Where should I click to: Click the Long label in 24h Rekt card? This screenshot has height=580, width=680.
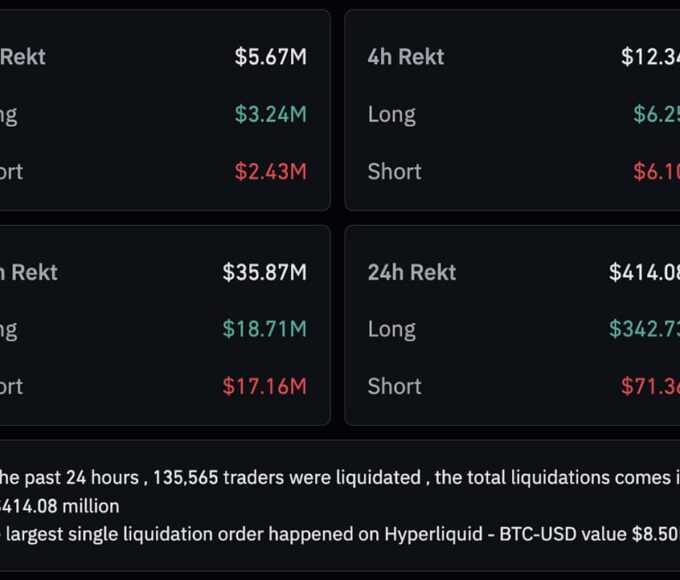(391, 329)
